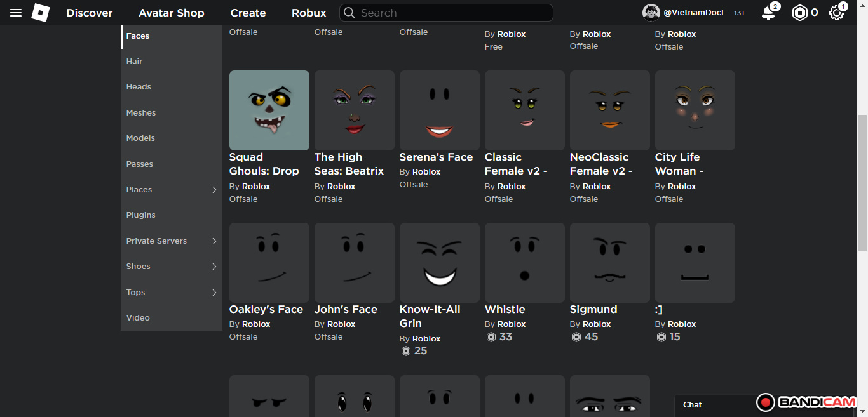Click the user avatar profile picture
Screen dimensions: 868x417
(651, 13)
